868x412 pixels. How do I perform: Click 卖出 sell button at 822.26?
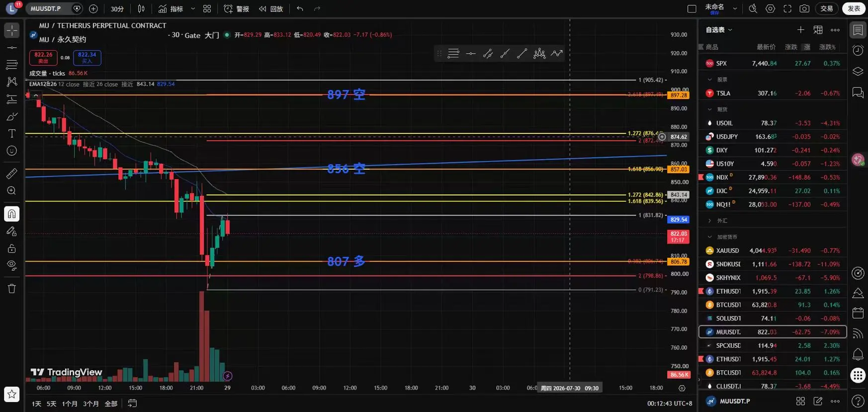(43, 58)
